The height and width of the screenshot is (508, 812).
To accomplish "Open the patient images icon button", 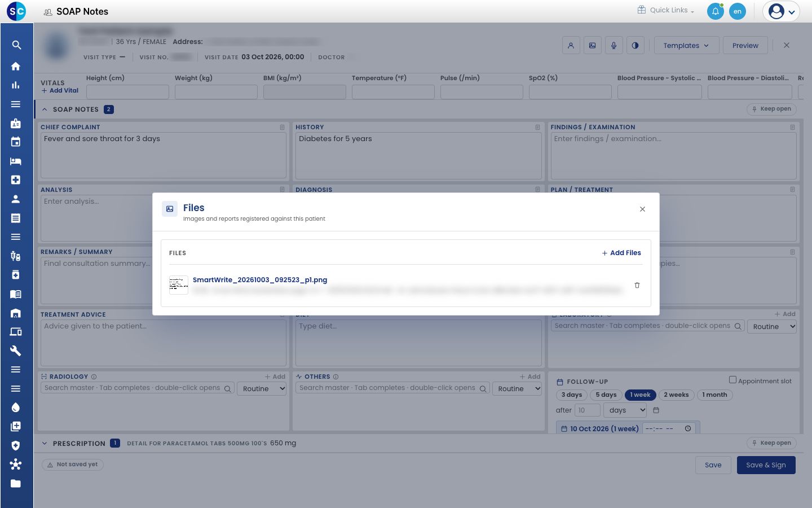I will [593, 46].
